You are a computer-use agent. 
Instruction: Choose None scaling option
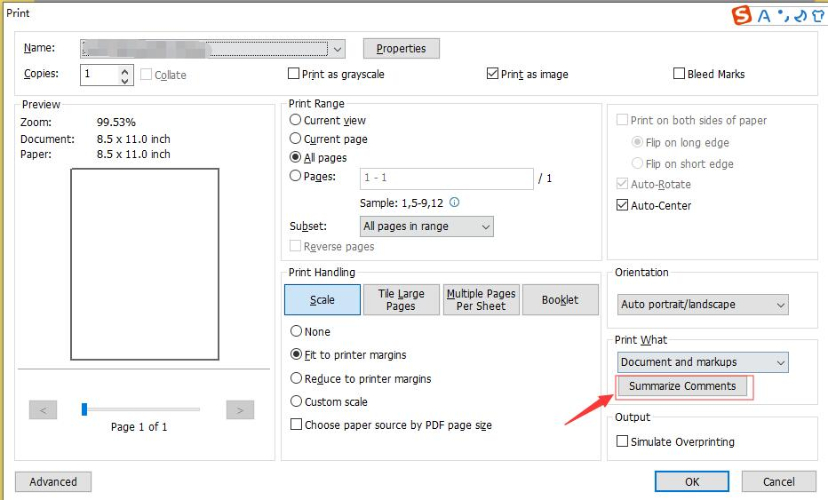(296, 331)
